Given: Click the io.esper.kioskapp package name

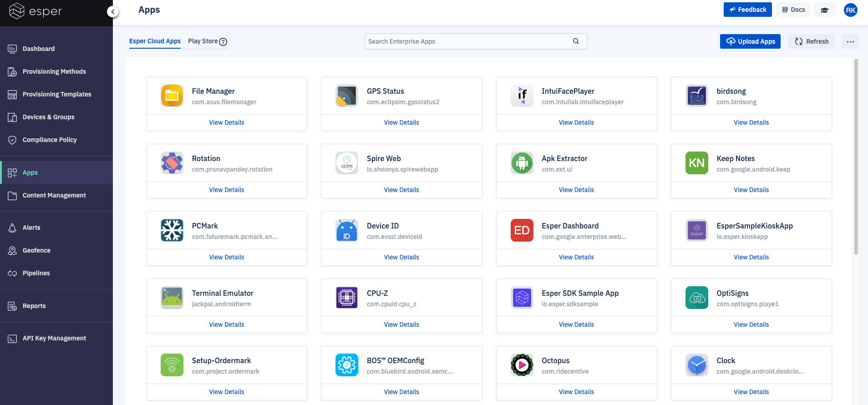Looking at the screenshot, I should (742, 237).
